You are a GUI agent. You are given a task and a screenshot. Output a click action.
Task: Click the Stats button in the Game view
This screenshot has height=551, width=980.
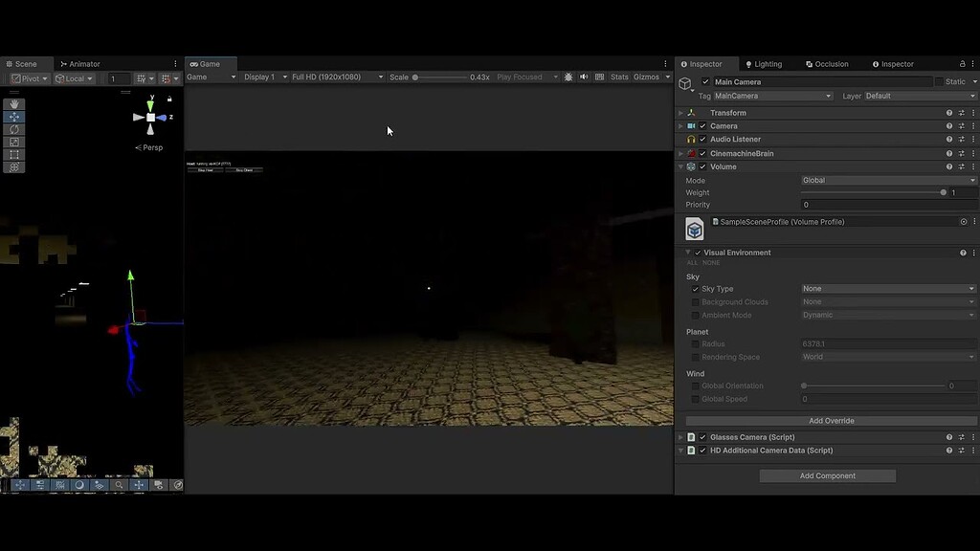(x=619, y=77)
